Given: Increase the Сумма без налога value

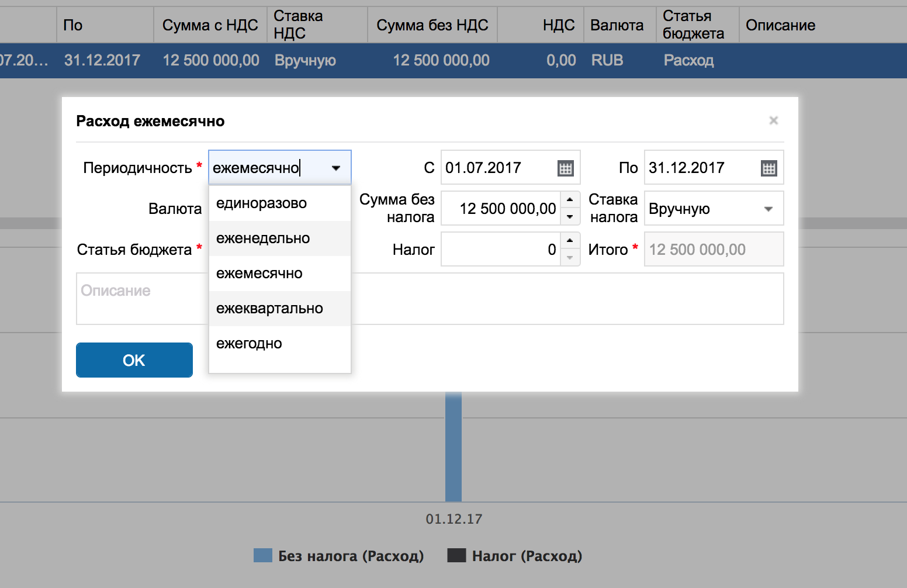Looking at the screenshot, I should coord(570,200).
